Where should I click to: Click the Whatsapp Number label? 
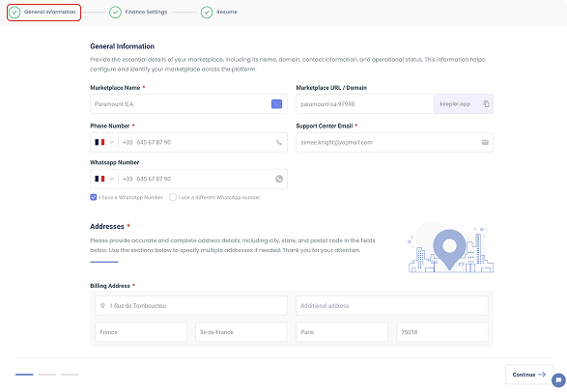pyautogui.click(x=115, y=162)
